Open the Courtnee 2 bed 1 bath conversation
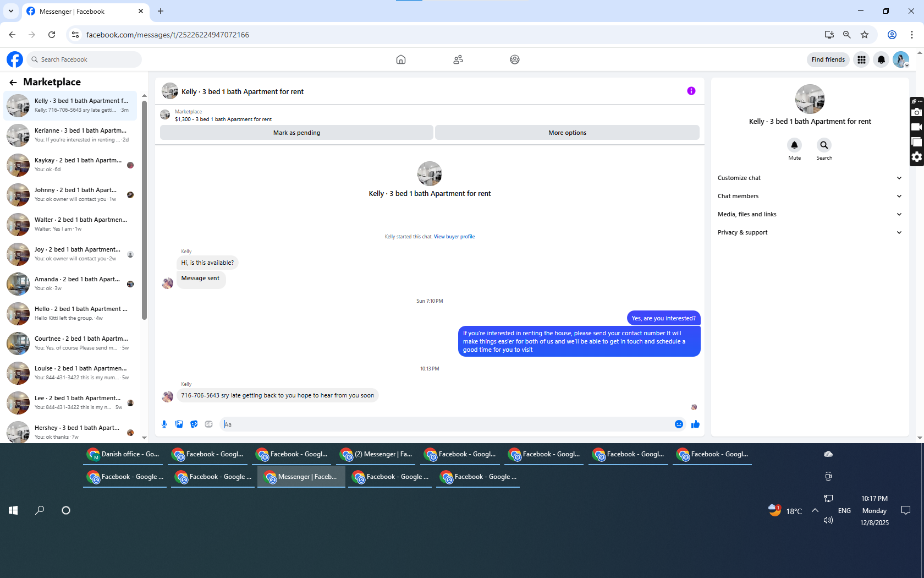The width and height of the screenshot is (924, 578). pos(70,343)
